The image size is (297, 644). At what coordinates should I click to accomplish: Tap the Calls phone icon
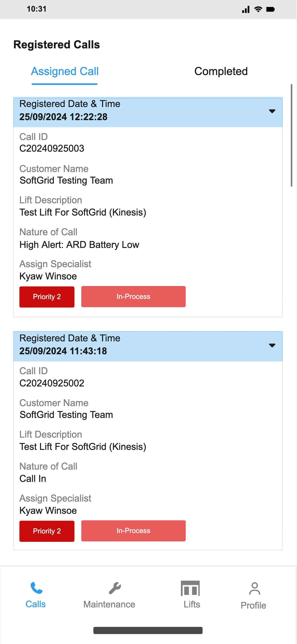[36, 588]
